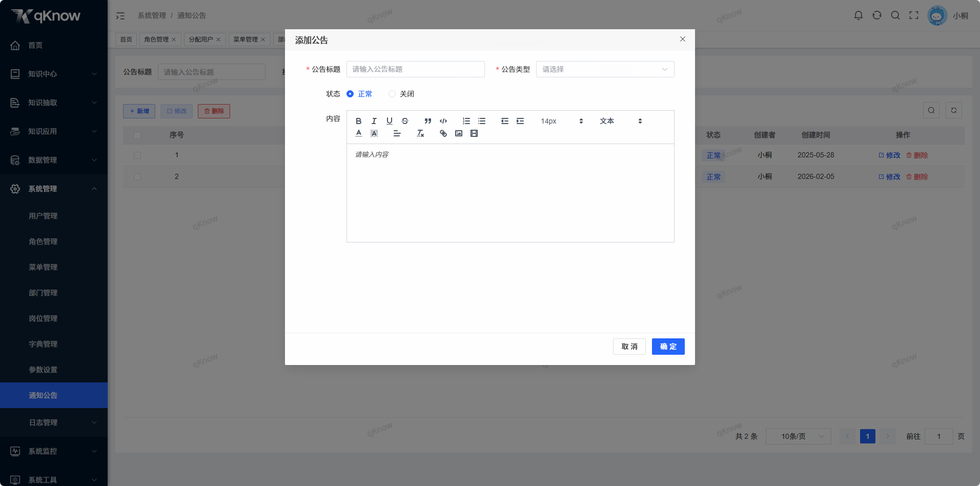The image size is (980, 486).
Task: Toggle underline formatting in editor
Action: pyautogui.click(x=390, y=121)
